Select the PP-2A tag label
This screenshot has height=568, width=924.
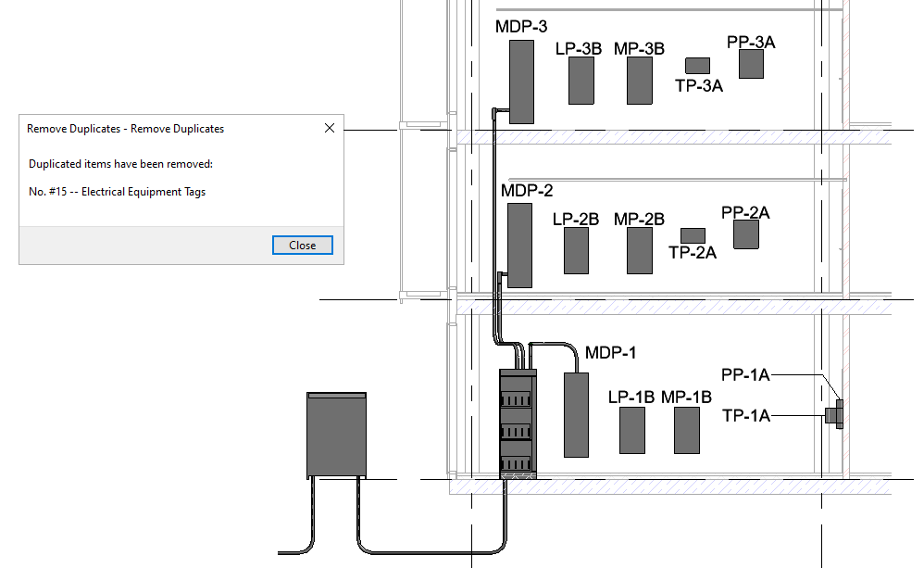click(745, 213)
